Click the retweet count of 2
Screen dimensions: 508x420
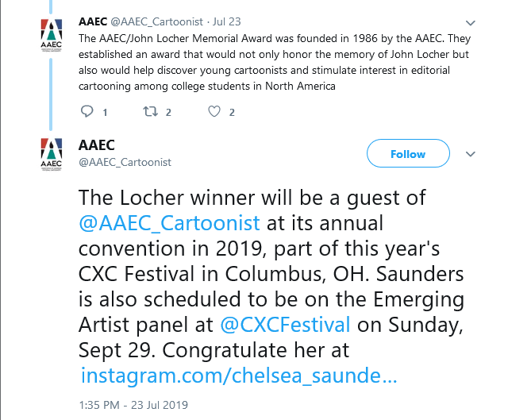[x=168, y=112]
